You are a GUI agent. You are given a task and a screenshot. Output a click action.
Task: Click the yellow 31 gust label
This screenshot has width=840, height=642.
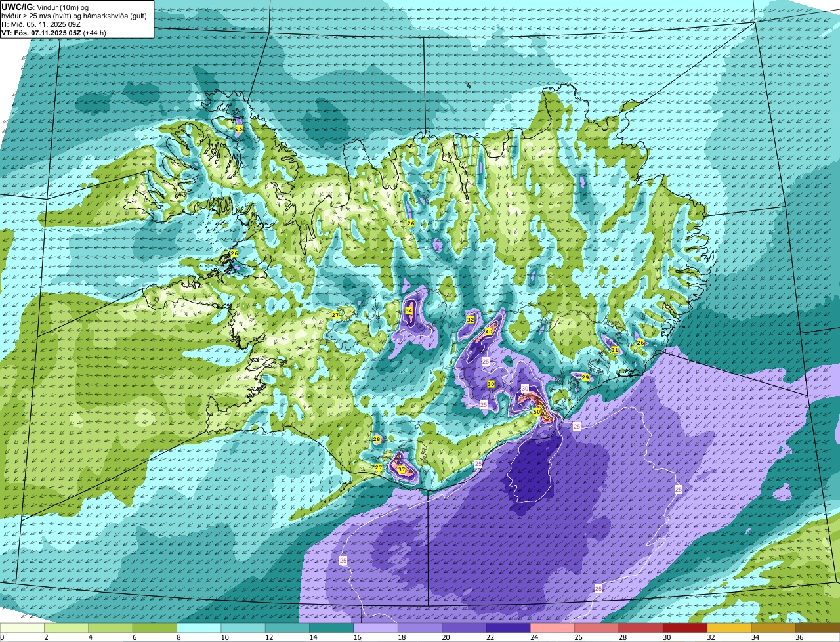pyautogui.click(x=615, y=350)
